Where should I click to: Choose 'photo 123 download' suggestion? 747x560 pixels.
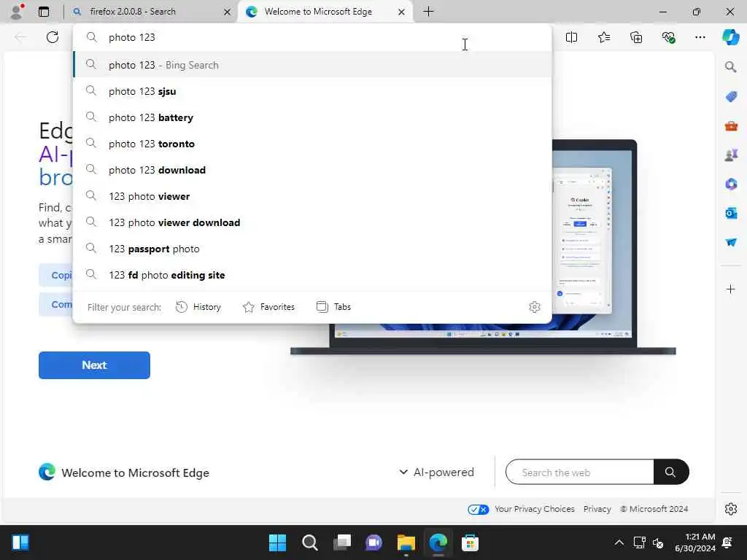click(x=312, y=169)
